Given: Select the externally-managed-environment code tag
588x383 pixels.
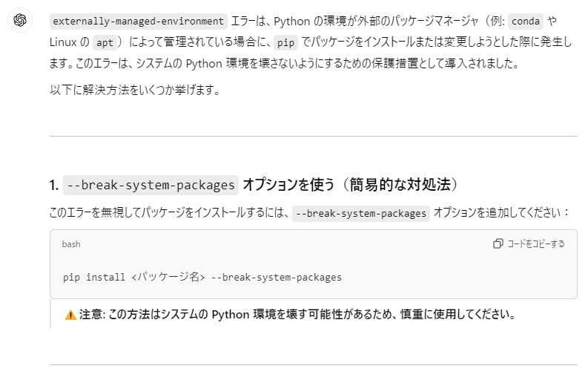Looking at the screenshot, I should [x=139, y=21].
